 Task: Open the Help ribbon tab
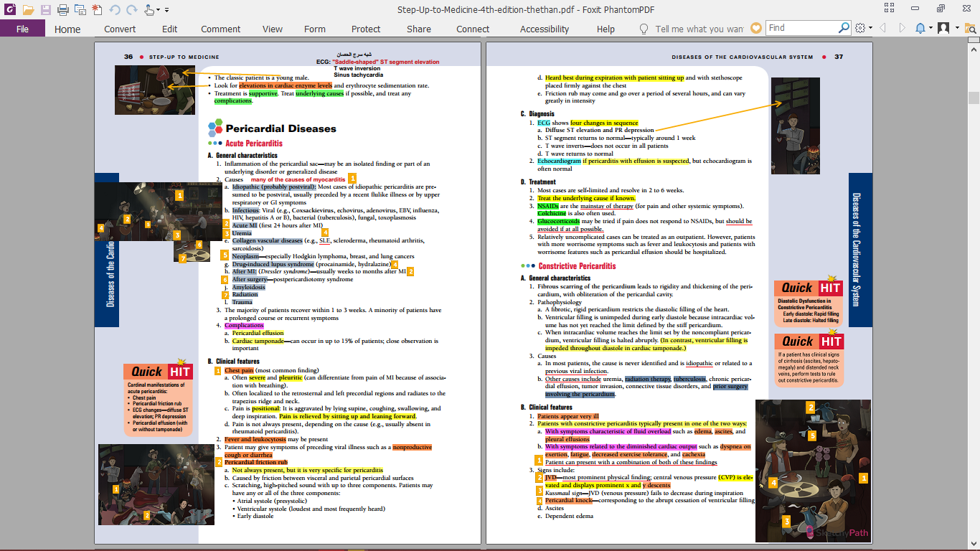pyautogui.click(x=606, y=29)
